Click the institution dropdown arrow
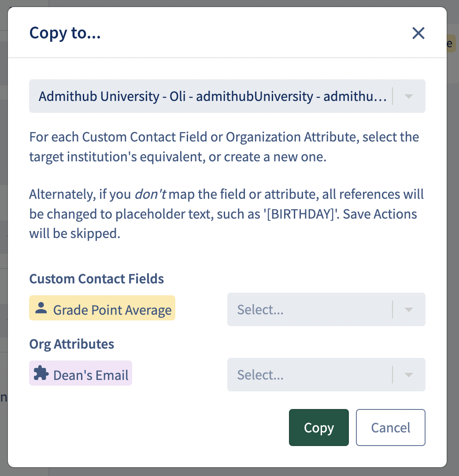The image size is (459, 476). [x=409, y=97]
